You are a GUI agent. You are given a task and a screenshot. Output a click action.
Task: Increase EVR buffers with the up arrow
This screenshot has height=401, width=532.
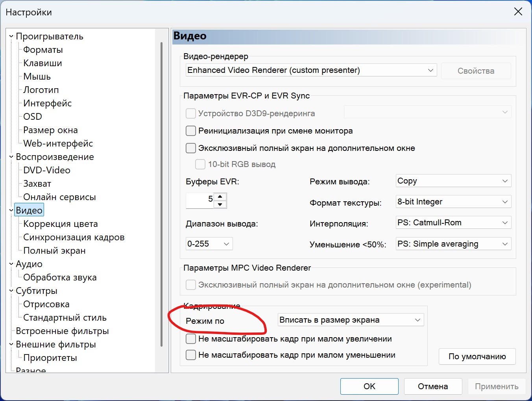[x=220, y=197]
